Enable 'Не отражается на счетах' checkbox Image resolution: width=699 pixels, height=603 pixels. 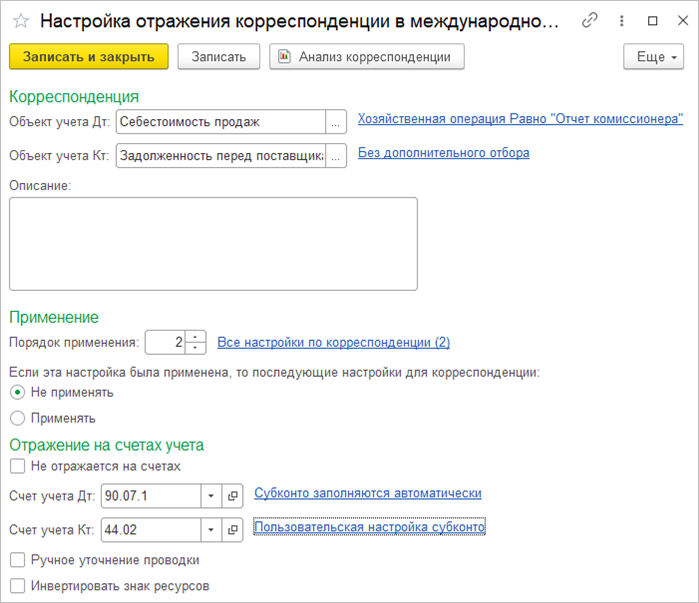[x=17, y=466]
